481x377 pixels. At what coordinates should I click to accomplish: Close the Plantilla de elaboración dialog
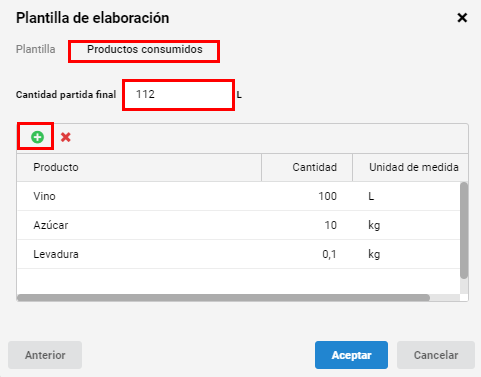click(462, 18)
